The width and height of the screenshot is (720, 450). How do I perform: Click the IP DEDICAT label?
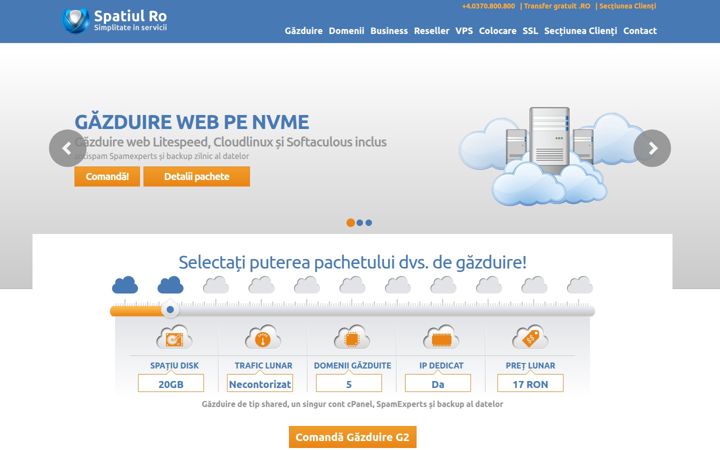441,366
